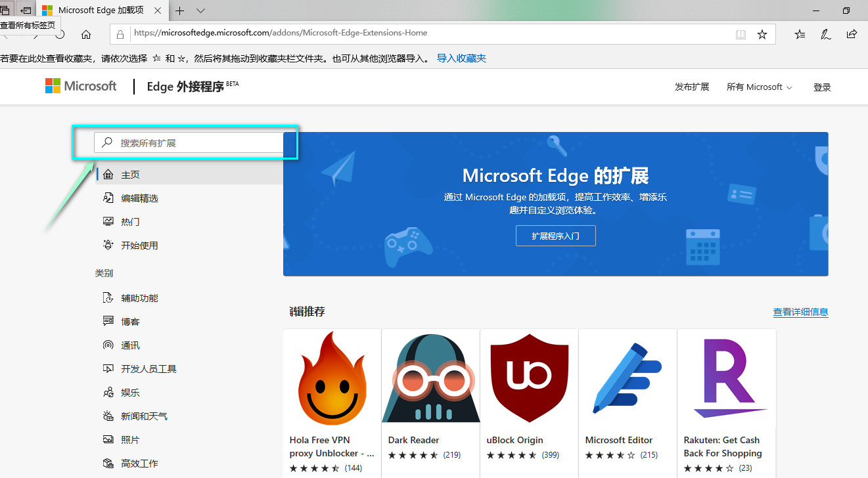The image size is (868, 478).
Task: Click the uBlock Origin title text
Action: [x=515, y=440]
